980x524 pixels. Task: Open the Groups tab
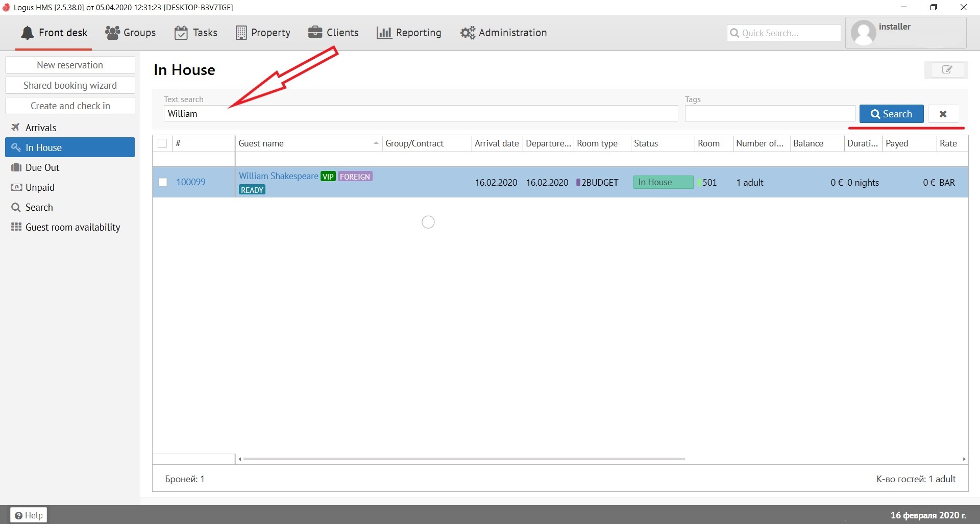click(x=131, y=33)
